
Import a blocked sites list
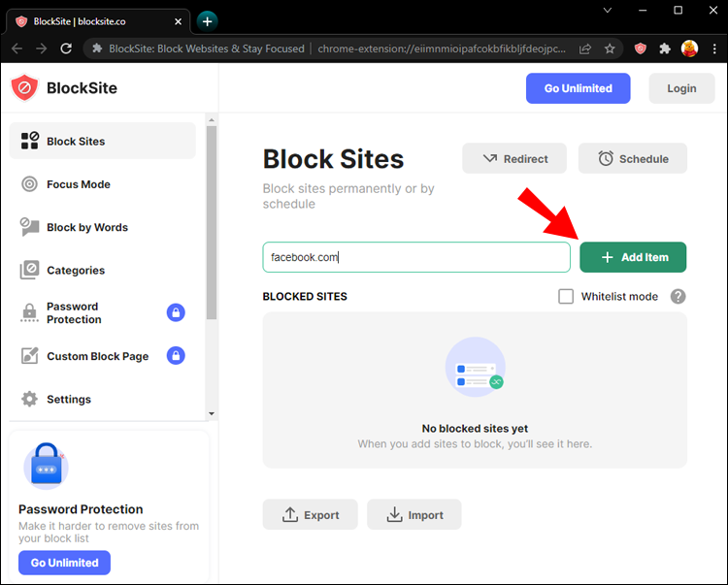(x=414, y=514)
